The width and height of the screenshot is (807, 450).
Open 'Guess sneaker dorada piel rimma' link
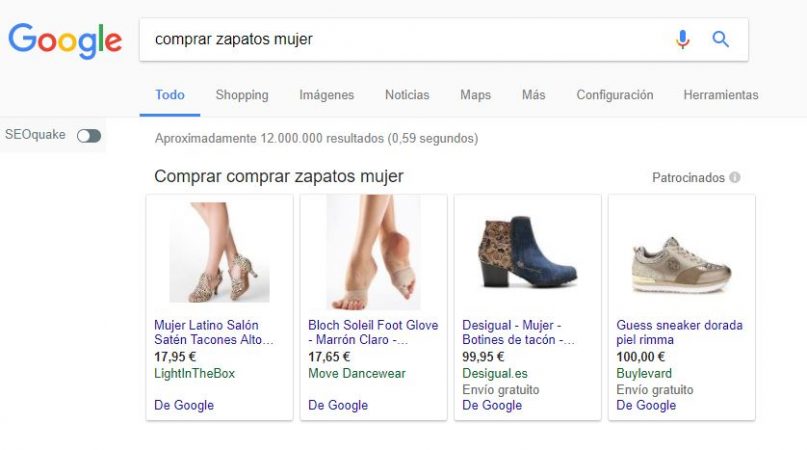679,332
